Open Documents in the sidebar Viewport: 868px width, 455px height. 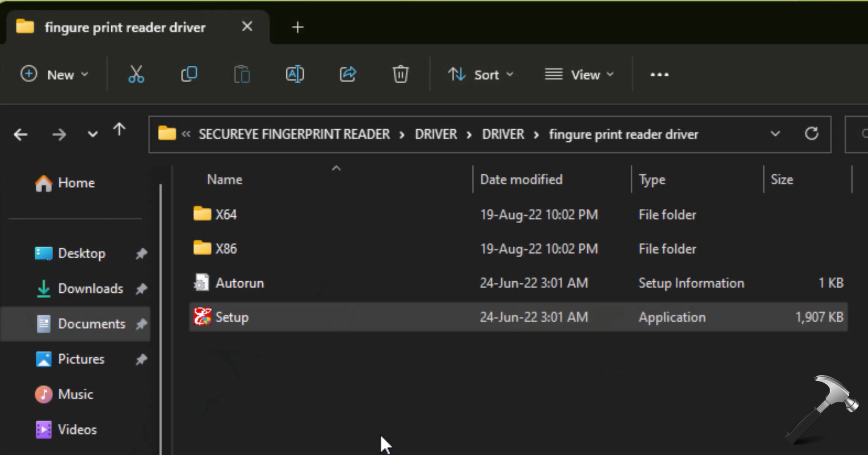[92, 324]
